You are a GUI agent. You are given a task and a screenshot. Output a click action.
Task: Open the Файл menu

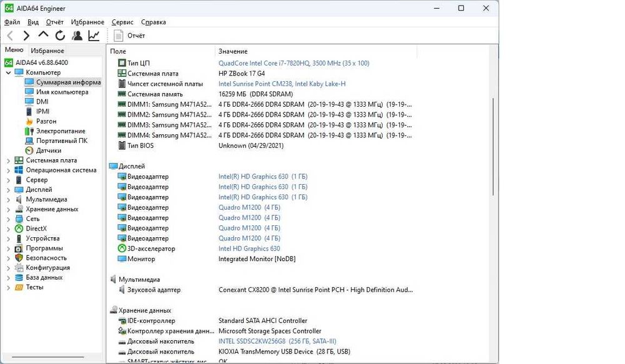point(12,22)
